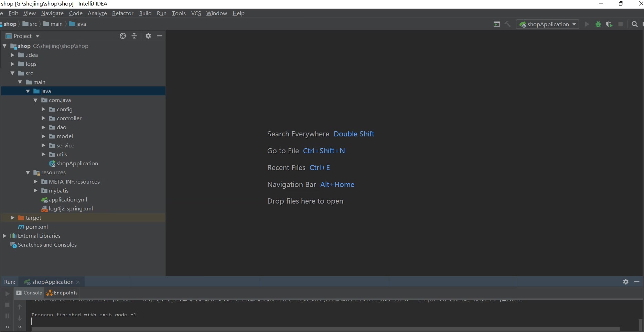Switch to the Endpoints tab

click(x=62, y=293)
